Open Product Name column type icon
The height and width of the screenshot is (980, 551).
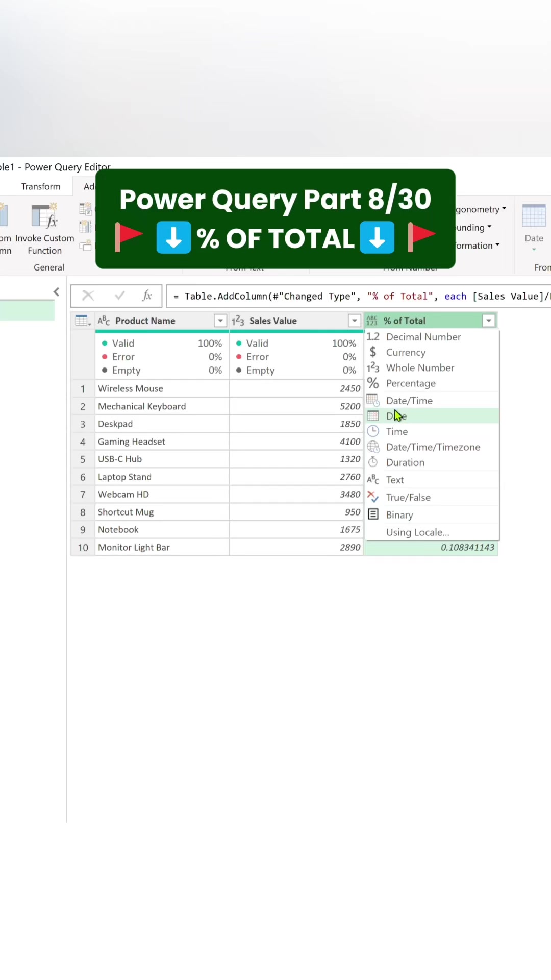[104, 321]
